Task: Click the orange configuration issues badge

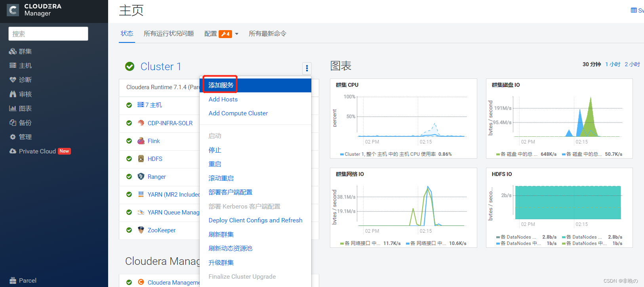Action: tap(225, 34)
